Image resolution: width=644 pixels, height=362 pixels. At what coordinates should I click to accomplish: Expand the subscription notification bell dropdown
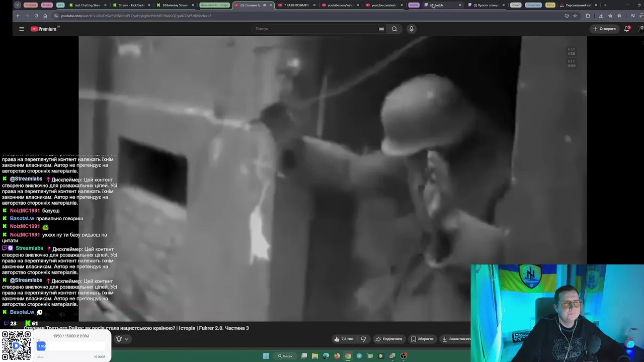[x=122, y=339]
